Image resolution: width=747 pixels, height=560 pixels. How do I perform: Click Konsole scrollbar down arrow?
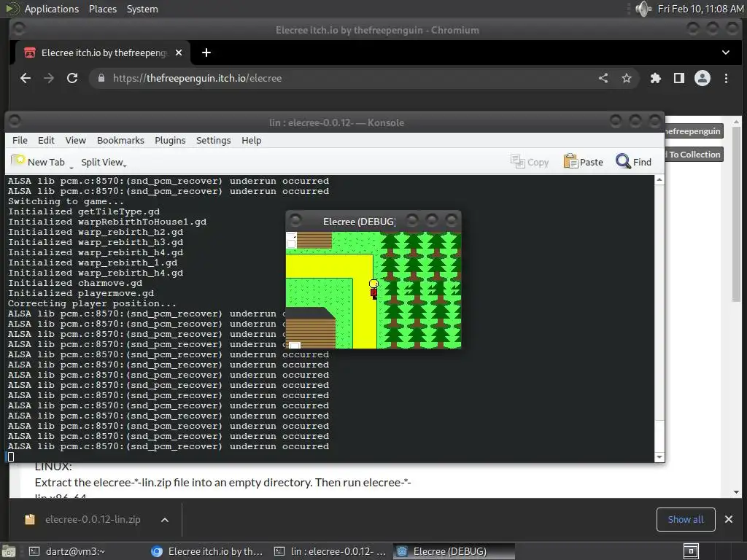[659, 457]
